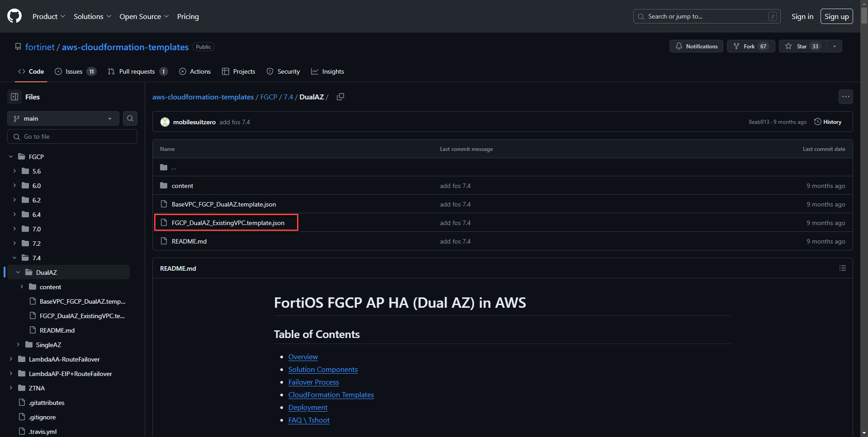Open the content folder in file list
Image resolution: width=868 pixels, height=437 pixels.
[x=182, y=186]
